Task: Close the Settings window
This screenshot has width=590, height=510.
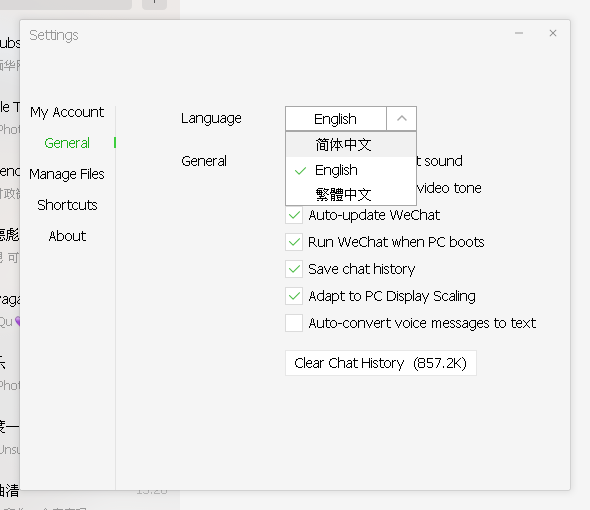Action: click(x=553, y=33)
